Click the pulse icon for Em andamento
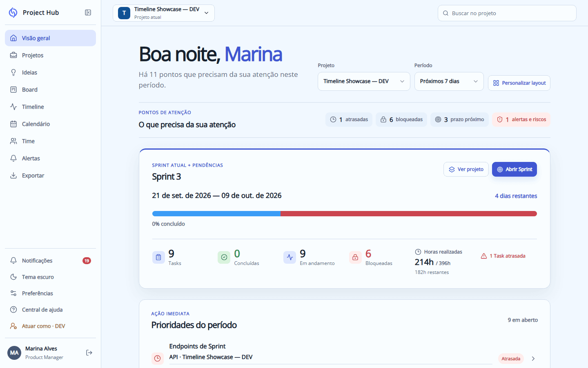The height and width of the screenshot is (368, 588). 290,257
